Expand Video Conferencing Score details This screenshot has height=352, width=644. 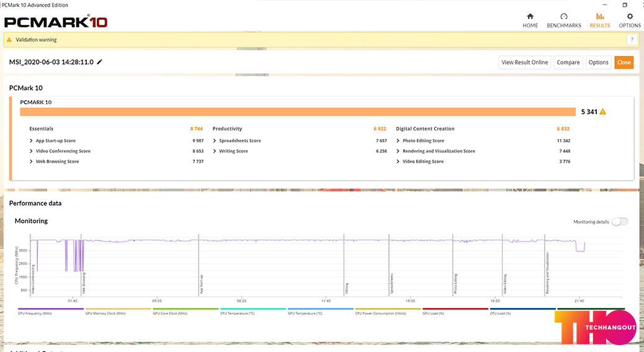[x=31, y=151]
